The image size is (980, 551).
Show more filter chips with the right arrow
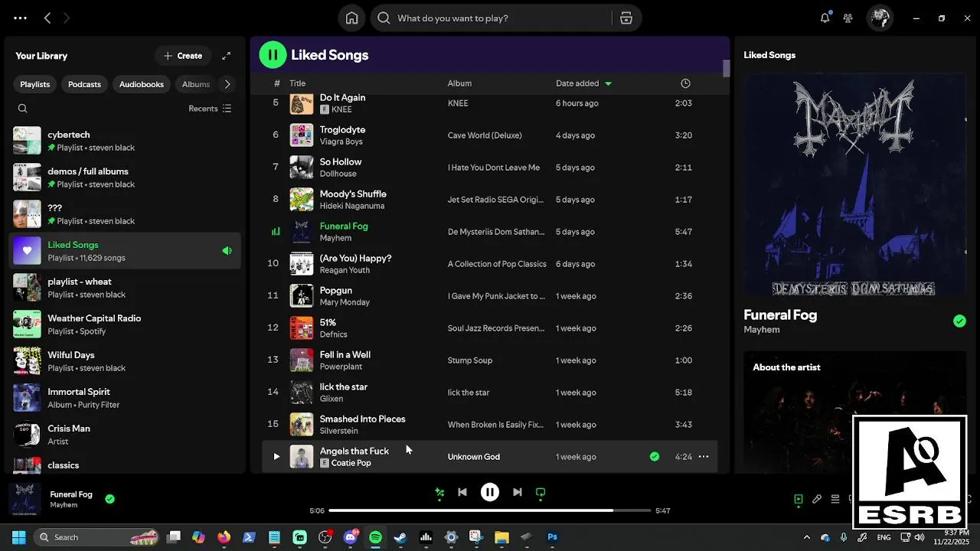click(x=227, y=84)
